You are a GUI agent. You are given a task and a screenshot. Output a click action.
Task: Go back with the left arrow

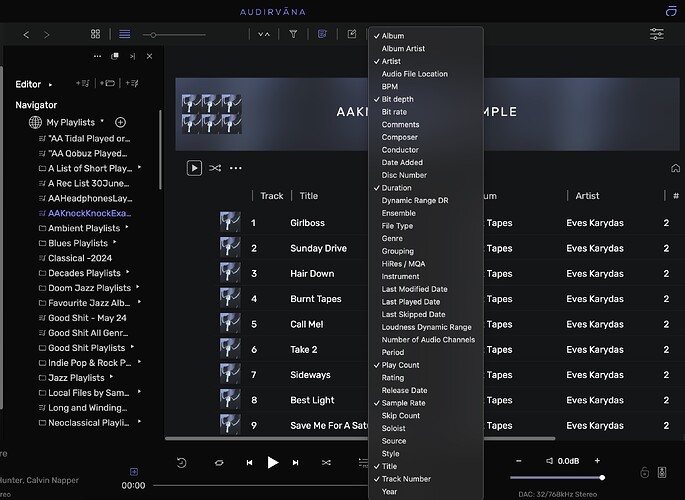(27, 34)
